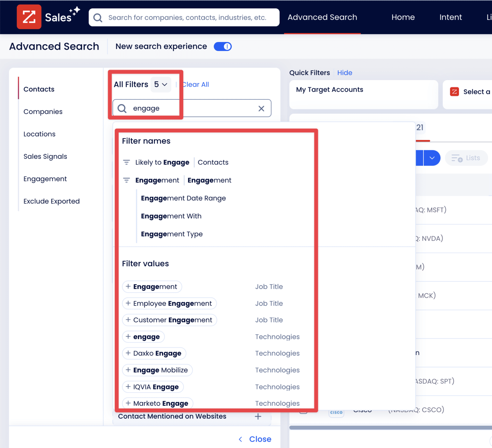Click the filter icon beside Likely to Engage
This screenshot has height=448, width=492.
[x=127, y=162]
